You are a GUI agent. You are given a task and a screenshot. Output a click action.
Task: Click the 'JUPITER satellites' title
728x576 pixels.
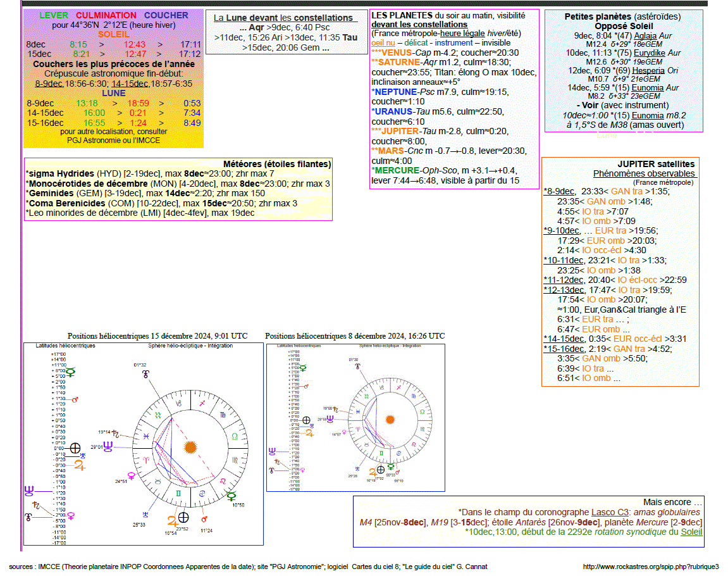tap(656, 164)
